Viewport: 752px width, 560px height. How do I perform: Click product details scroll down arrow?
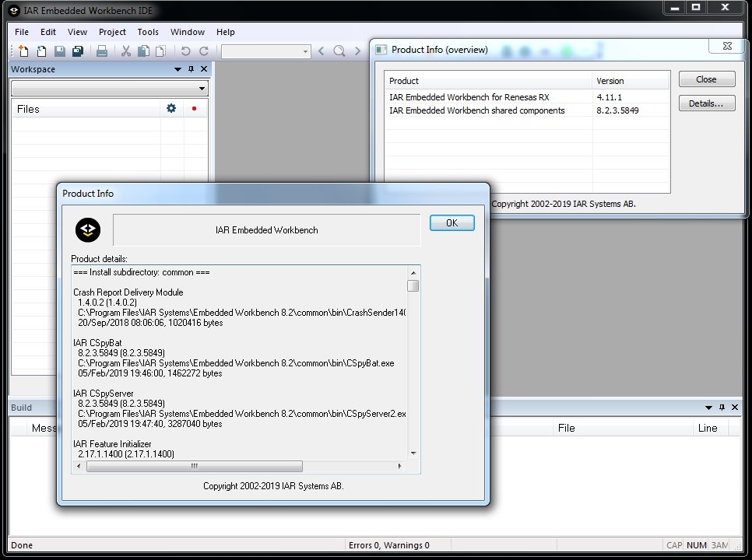click(x=413, y=453)
